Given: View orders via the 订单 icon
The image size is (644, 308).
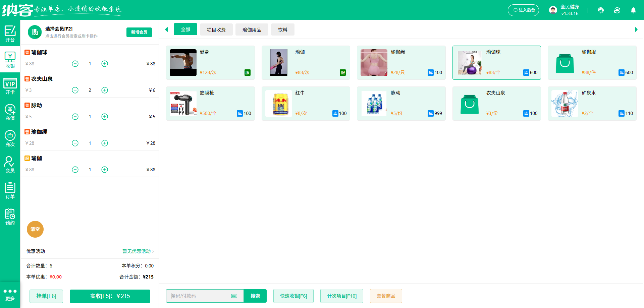Looking at the screenshot, I should tap(10, 190).
